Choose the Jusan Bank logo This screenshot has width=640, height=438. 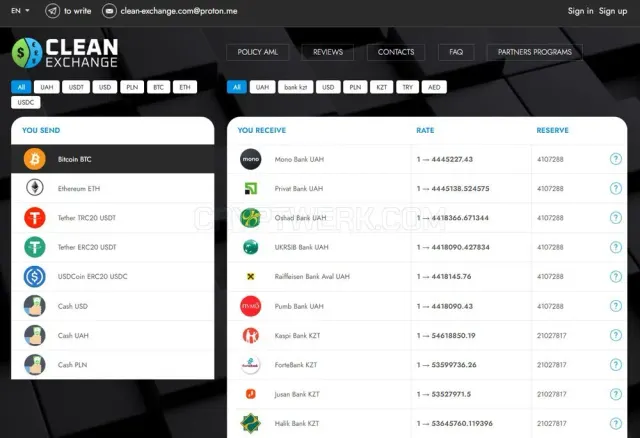pos(251,394)
